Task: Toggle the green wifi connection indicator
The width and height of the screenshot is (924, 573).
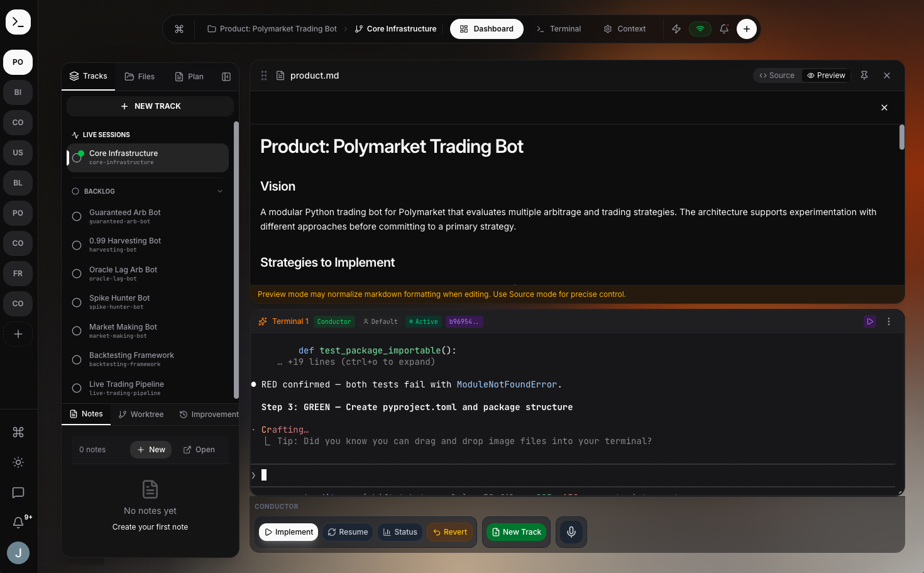Action: [700, 29]
